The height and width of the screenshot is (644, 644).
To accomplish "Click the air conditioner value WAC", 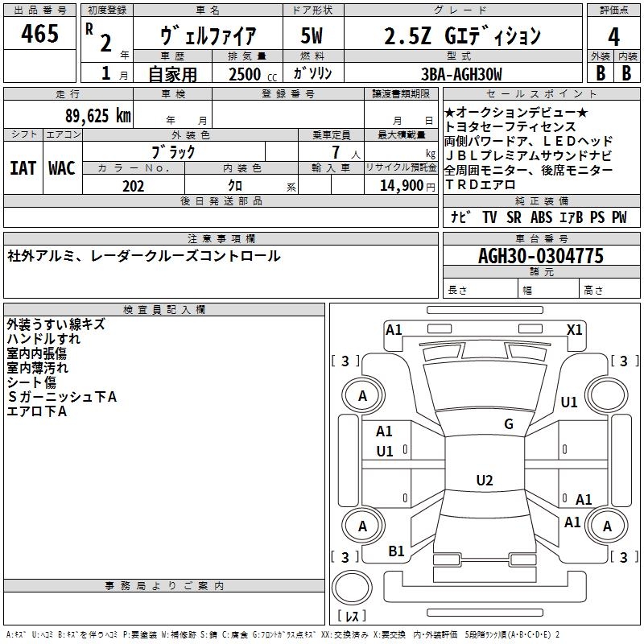I will pyautogui.click(x=62, y=168).
